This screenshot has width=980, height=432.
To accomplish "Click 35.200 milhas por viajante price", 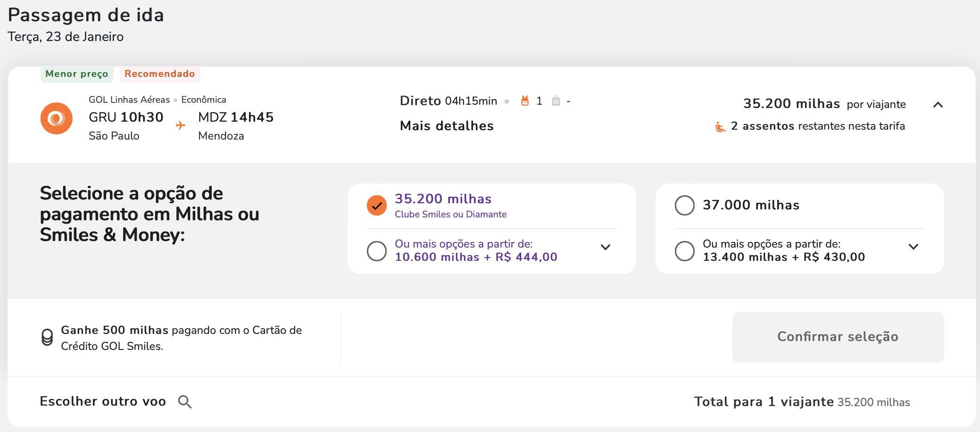I will 824,104.
